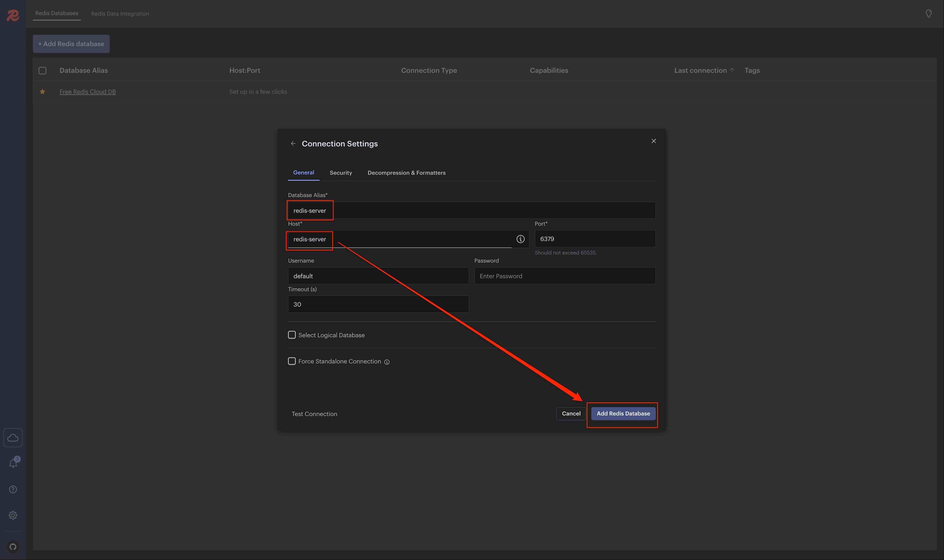Open the notification bell in sidebar
Viewport: 944px width, 560px height.
pyautogui.click(x=13, y=463)
